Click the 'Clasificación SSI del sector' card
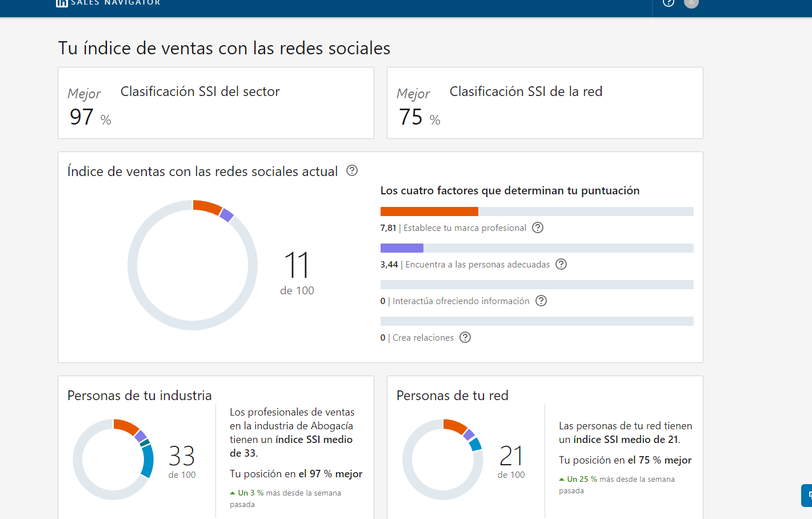This screenshot has width=812, height=519. tap(216, 103)
